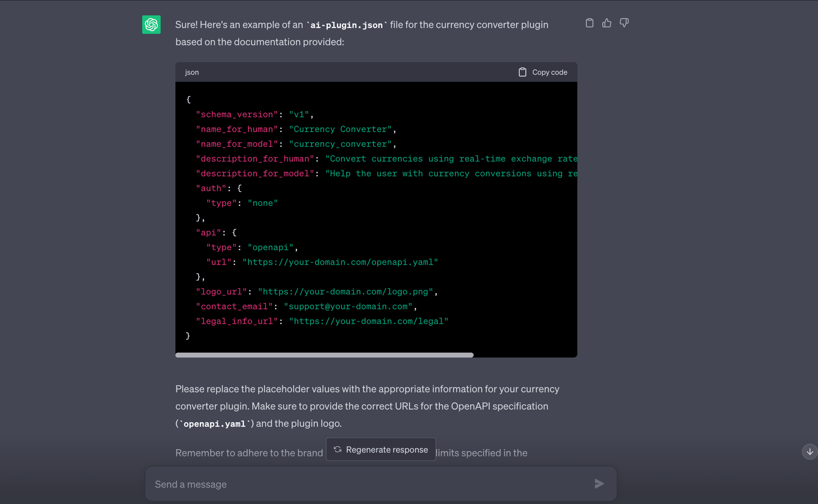
Task: Copy the assistant message using clipboard icon
Action: coord(589,23)
